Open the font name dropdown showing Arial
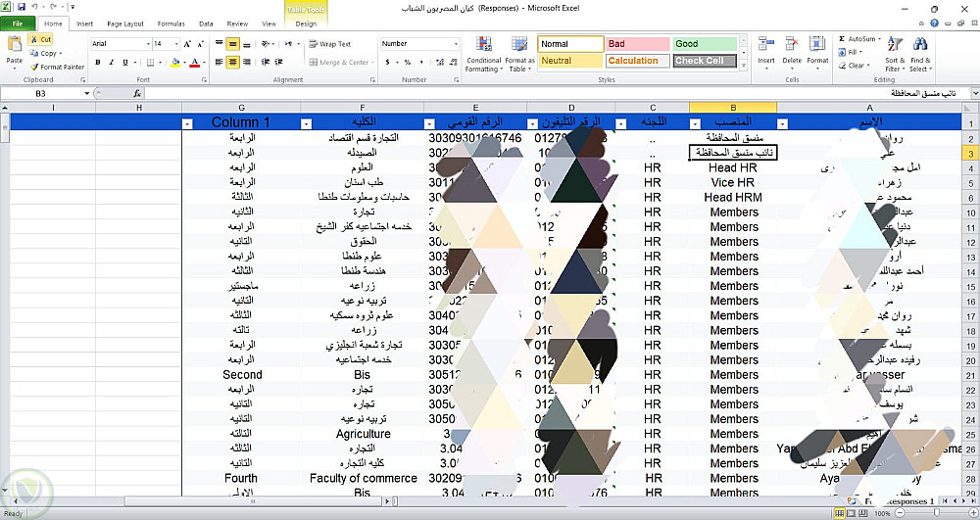The width and height of the screenshot is (980, 520). tap(148, 44)
